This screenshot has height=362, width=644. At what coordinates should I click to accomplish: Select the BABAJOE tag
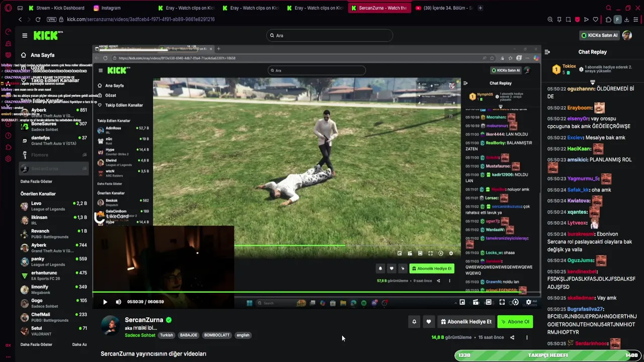coord(189,335)
